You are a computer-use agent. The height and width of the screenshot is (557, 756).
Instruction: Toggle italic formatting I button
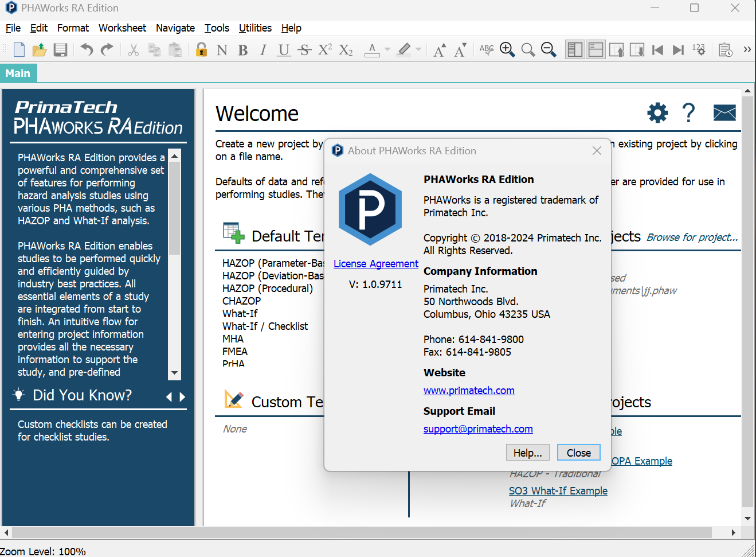263,50
